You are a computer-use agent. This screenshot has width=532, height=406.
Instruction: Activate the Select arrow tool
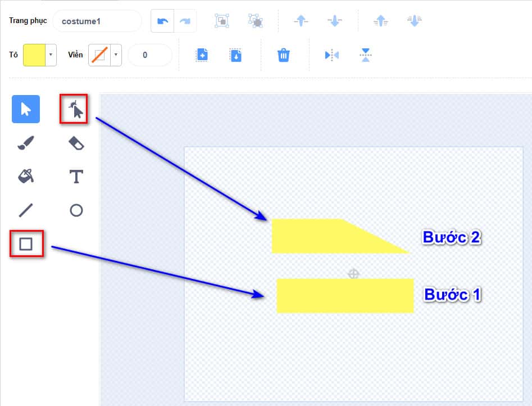(x=26, y=109)
